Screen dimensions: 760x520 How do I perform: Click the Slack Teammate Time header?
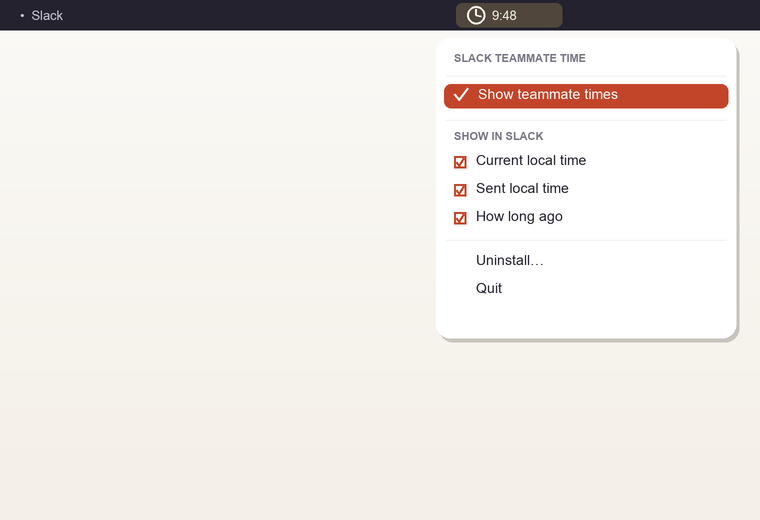tap(519, 58)
